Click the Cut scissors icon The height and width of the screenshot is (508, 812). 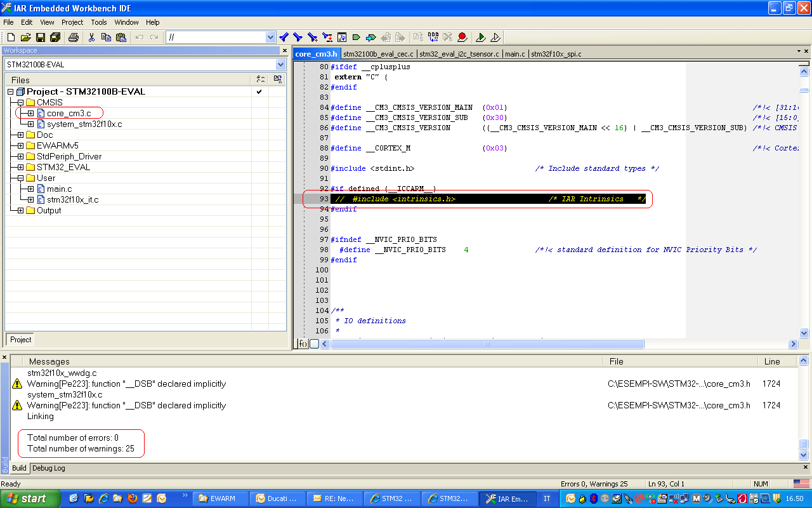91,37
